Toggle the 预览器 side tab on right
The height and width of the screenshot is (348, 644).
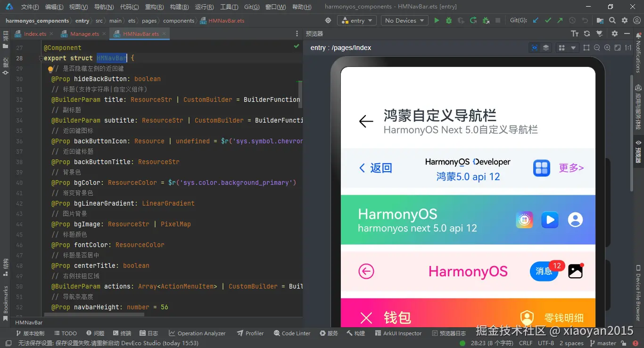pyautogui.click(x=638, y=151)
